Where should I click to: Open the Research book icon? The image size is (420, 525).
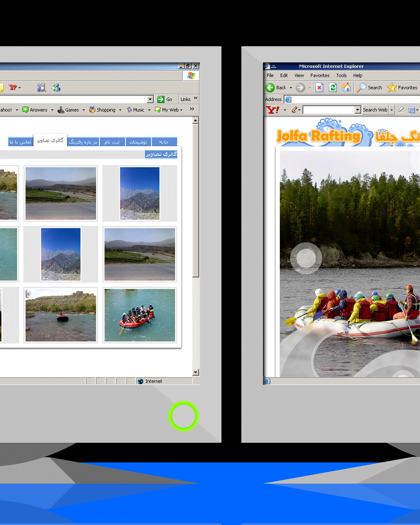click(x=41, y=87)
